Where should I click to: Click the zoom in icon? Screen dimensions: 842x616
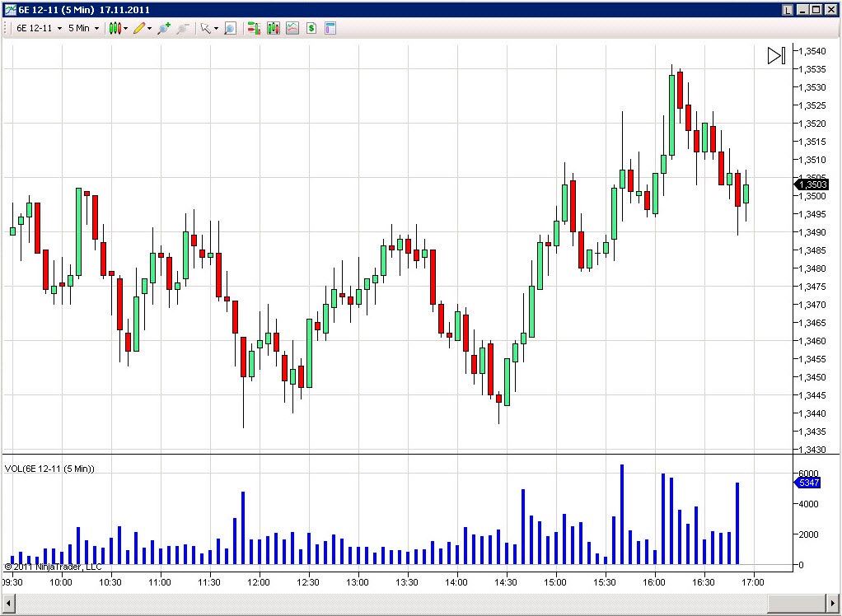click(x=164, y=28)
